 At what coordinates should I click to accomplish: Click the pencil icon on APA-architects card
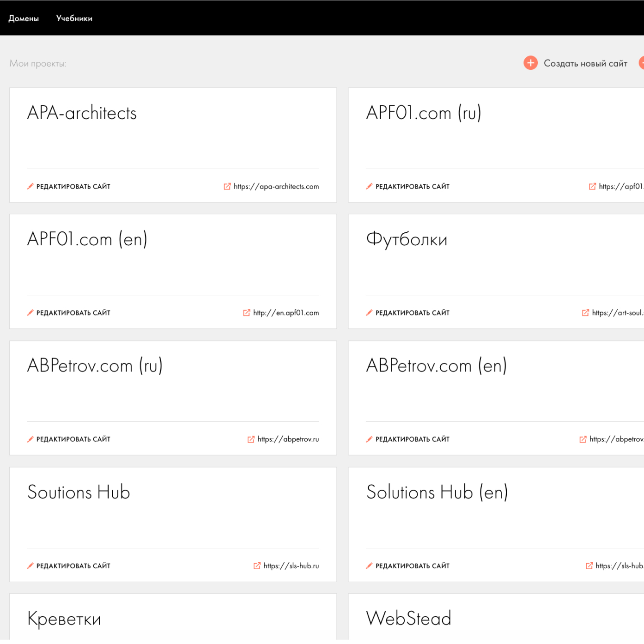30,186
